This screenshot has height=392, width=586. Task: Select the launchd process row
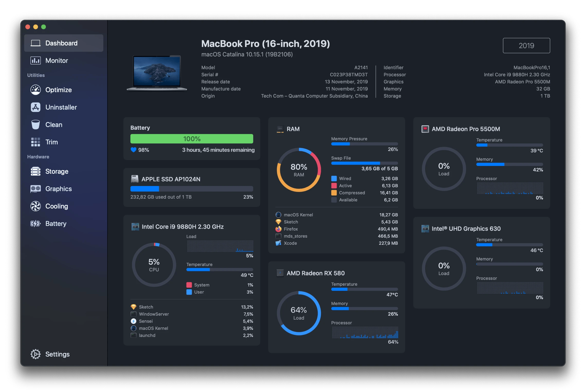[192, 335]
